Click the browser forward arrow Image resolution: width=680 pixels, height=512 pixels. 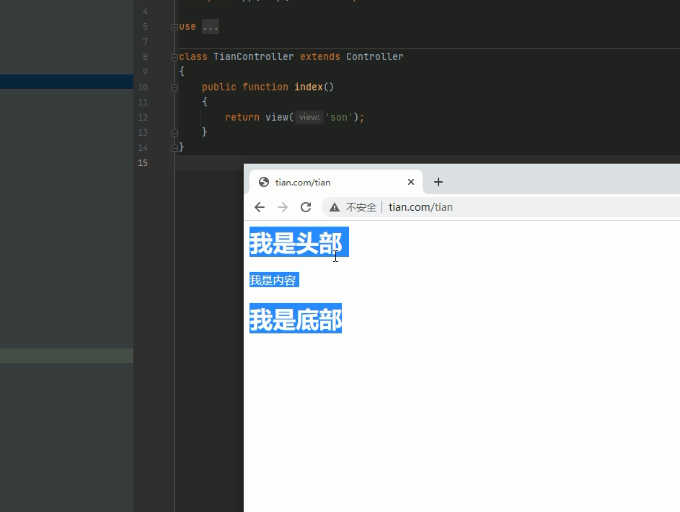click(x=283, y=207)
